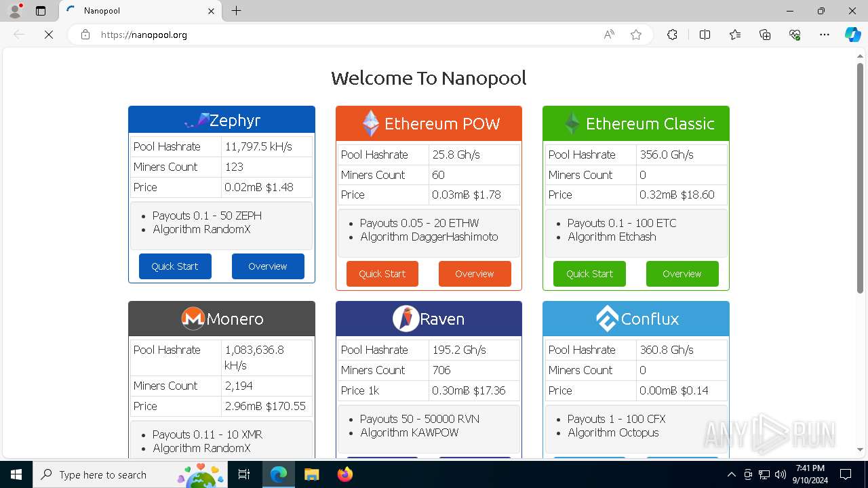Close the Nanopool tab
The image size is (868, 488).
pyautogui.click(x=211, y=11)
